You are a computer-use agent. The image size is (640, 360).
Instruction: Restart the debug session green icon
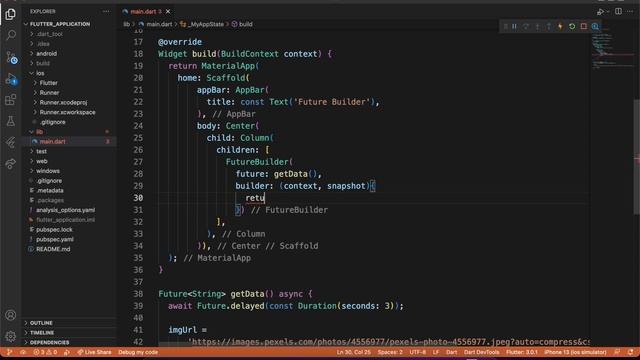[x=572, y=27]
